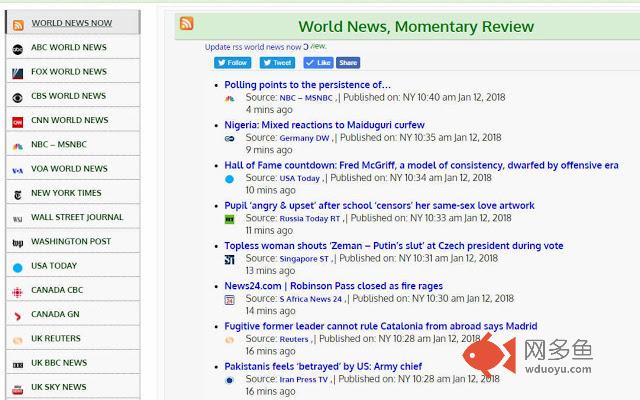Viewport: 640px width, 400px height.
Task: Click the NBC peacock icon in sidebar
Action: (x=18, y=147)
